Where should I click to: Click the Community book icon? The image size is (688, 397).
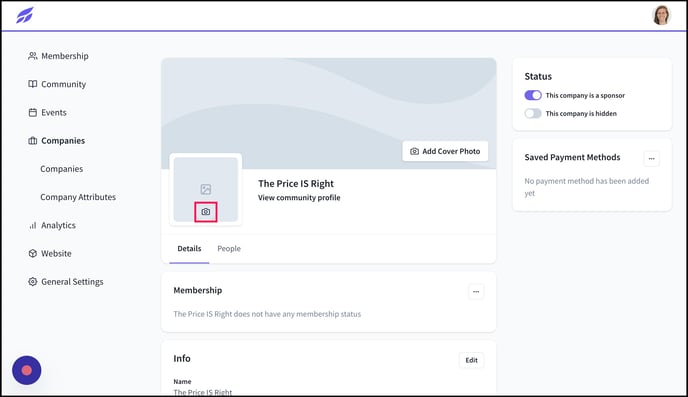click(x=32, y=84)
